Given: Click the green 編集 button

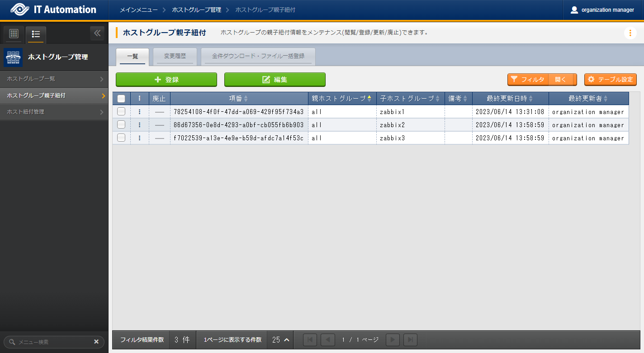Looking at the screenshot, I should coord(275,80).
